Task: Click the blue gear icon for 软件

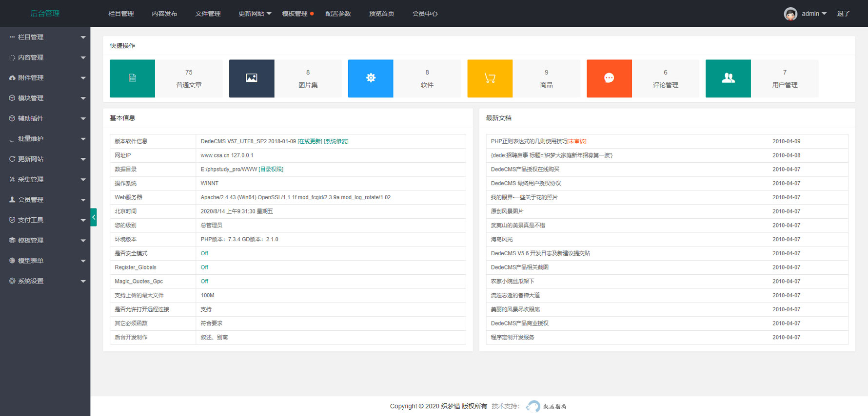Action: click(371, 78)
